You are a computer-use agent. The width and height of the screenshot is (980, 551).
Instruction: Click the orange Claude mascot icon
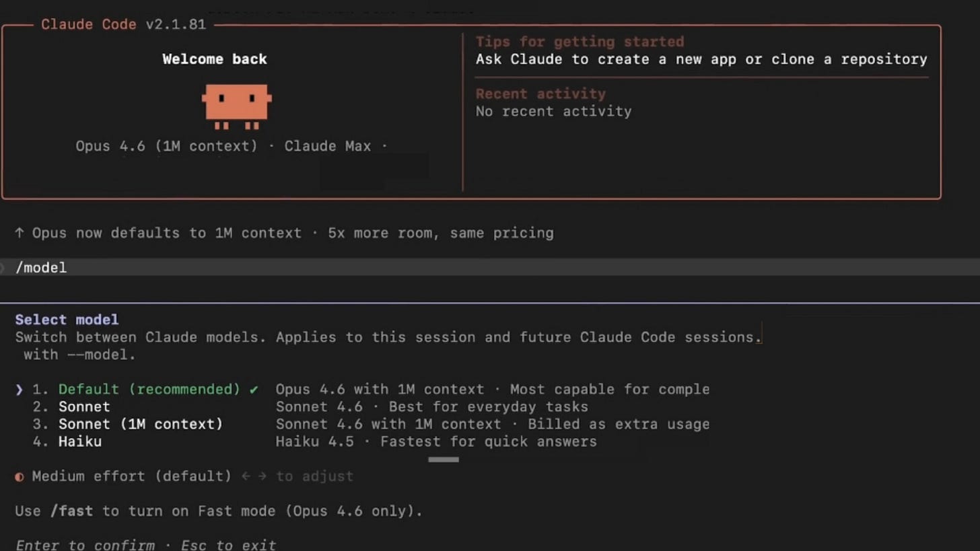coord(236,106)
